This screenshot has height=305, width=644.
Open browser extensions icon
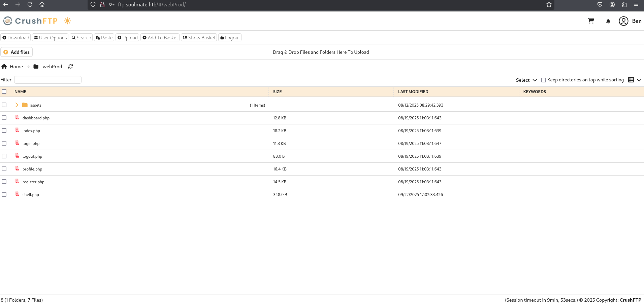pyautogui.click(x=624, y=4)
